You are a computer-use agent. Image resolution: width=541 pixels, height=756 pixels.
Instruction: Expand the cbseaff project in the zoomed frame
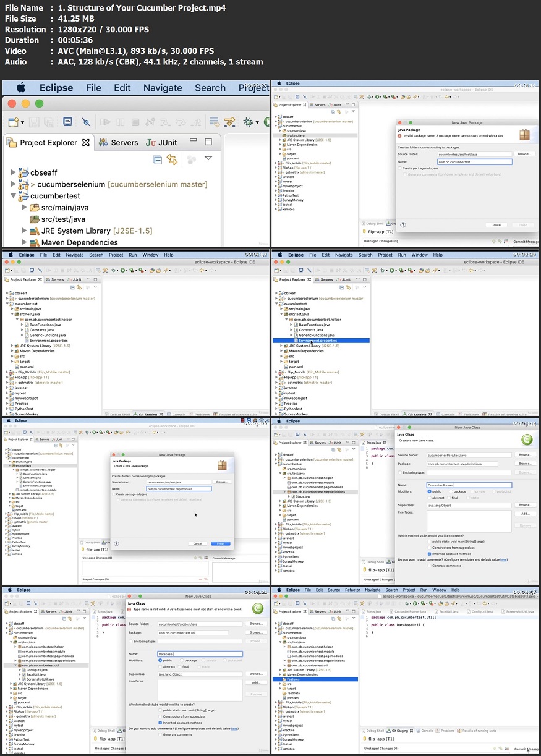click(14, 172)
